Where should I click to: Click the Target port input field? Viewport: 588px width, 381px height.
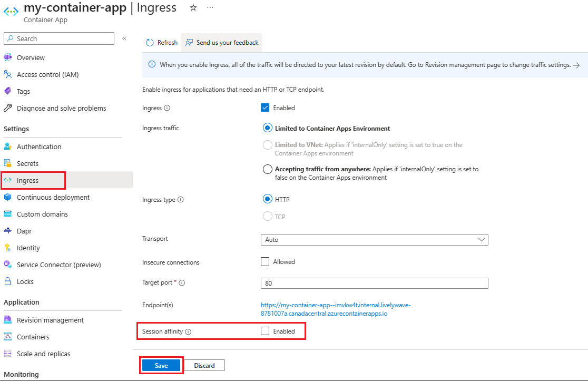tap(374, 283)
